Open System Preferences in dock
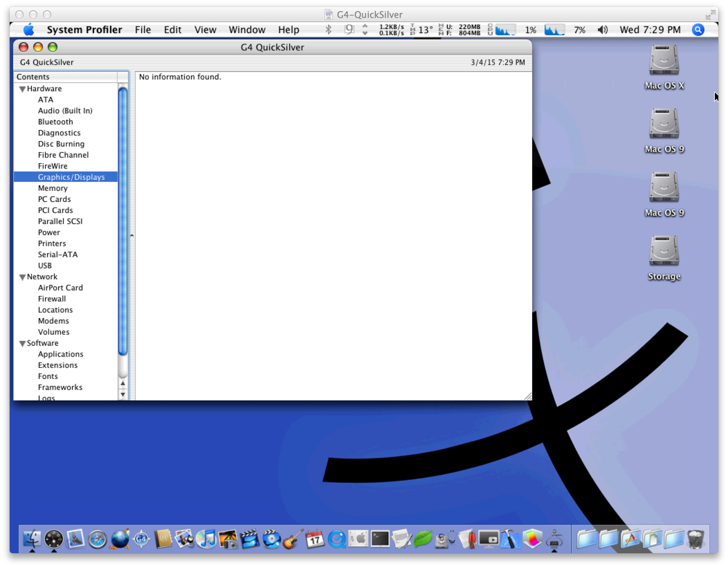The height and width of the screenshot is (567, 728). pos(358,539)
